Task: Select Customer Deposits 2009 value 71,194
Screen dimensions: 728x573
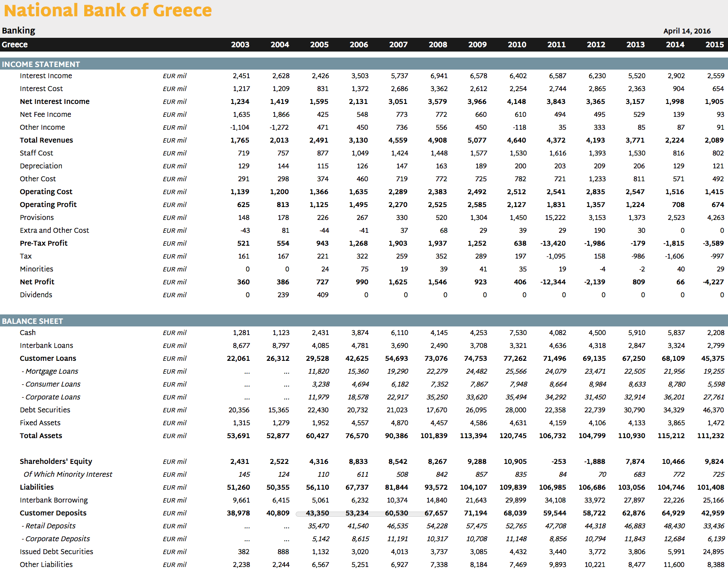Action: pyautogui.click(x=475, y=513)
